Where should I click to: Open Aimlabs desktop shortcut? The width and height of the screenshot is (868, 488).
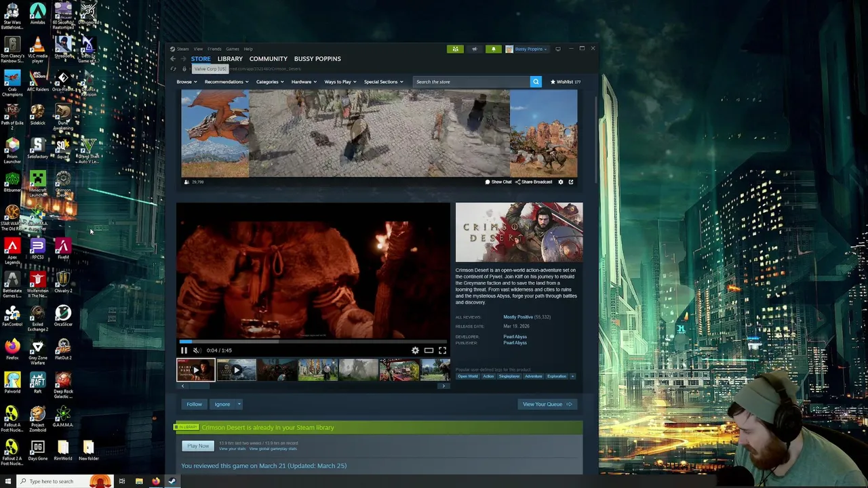37,15
